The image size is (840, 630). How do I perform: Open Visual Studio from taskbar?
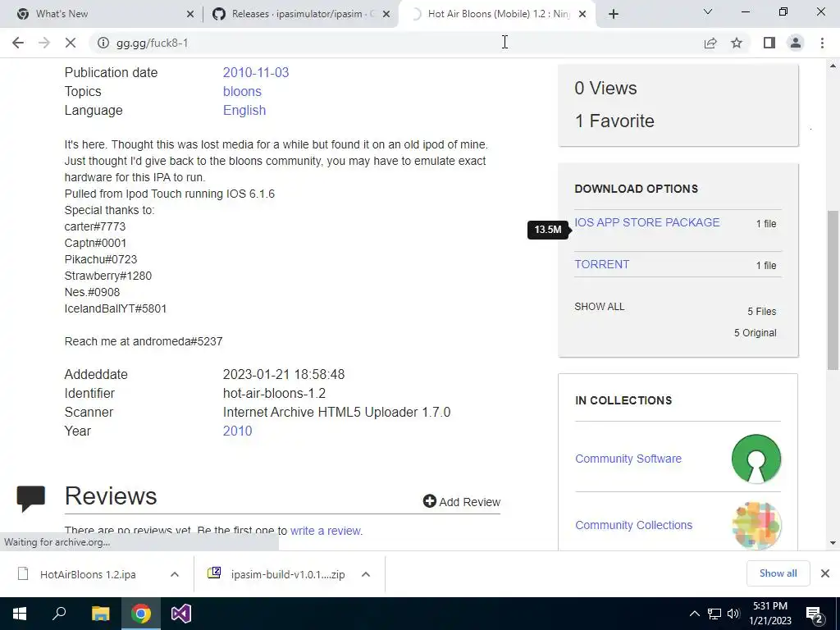click(x=181, y=614)
